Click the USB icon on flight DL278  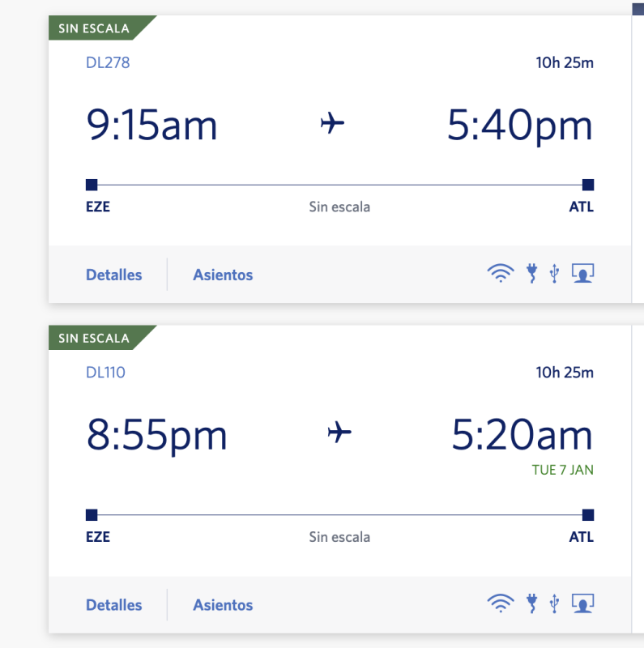554,274
